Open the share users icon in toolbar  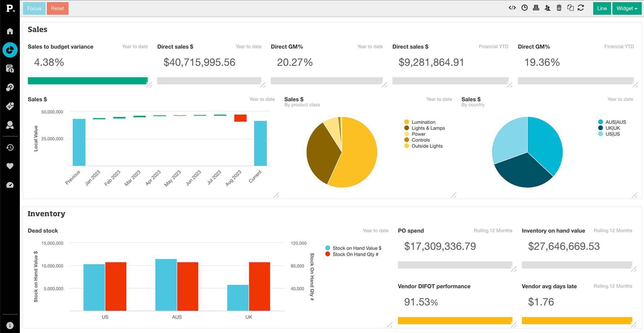[x=547, y=8]
